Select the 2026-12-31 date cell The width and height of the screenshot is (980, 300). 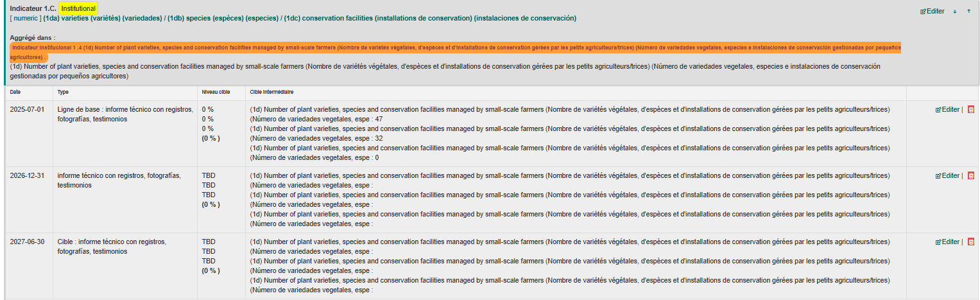27,176
